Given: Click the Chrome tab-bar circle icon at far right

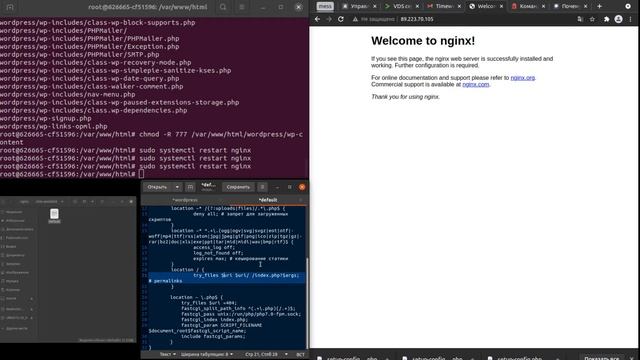Looking at the screenshot, I should (x=628, y=6).
